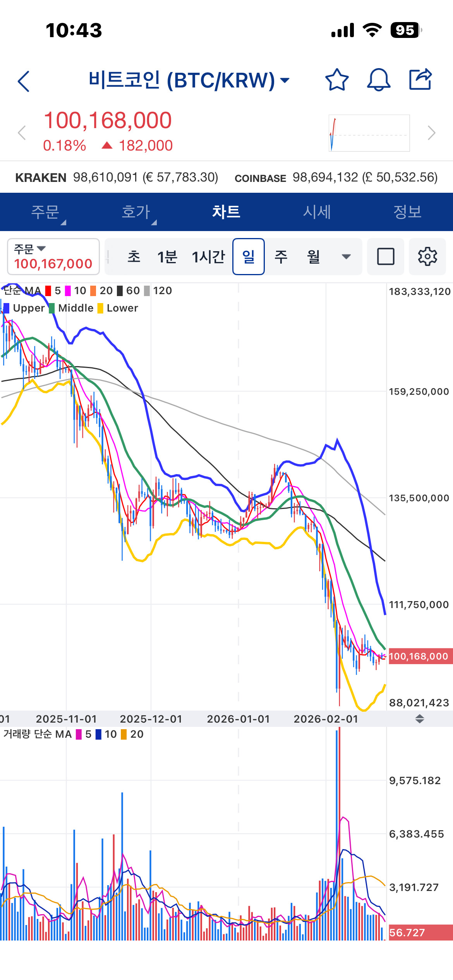Open price alert bell icon

[378, 80]
